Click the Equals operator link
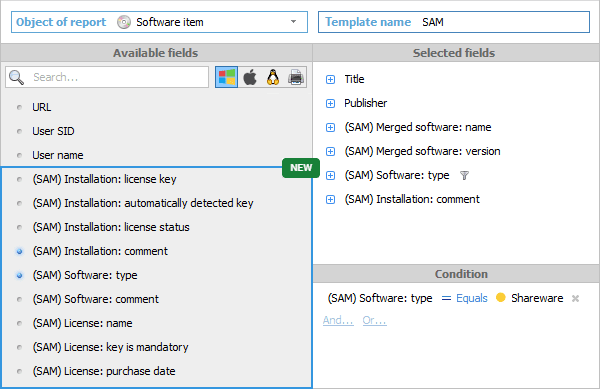This screenshot has width=600, height=389. point(472,298)
